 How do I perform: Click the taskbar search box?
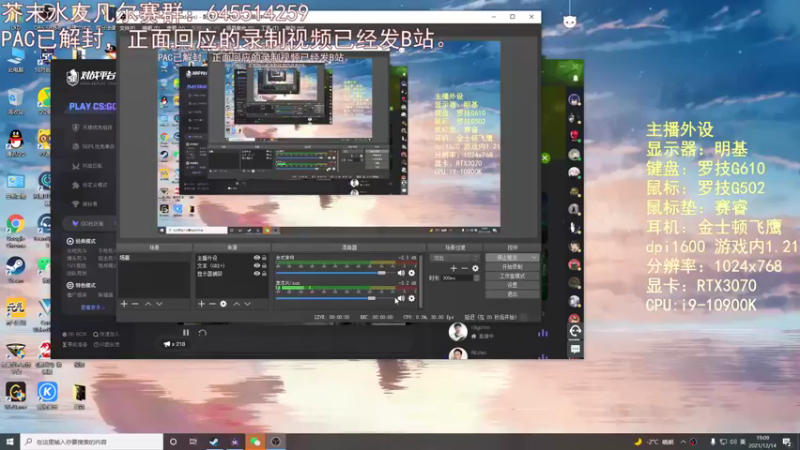[92, 442]
